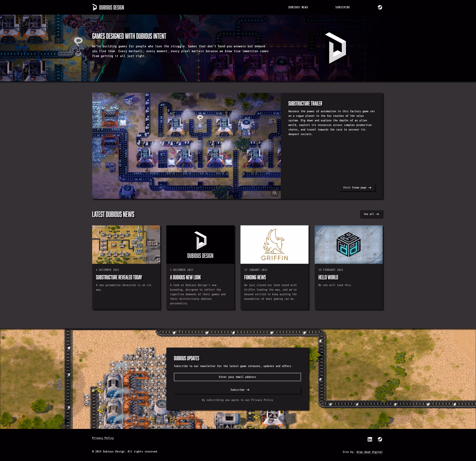Click the email address input field
Image resolution: width=476 pixels, height=461 pixels.
[x=237, y=377]
